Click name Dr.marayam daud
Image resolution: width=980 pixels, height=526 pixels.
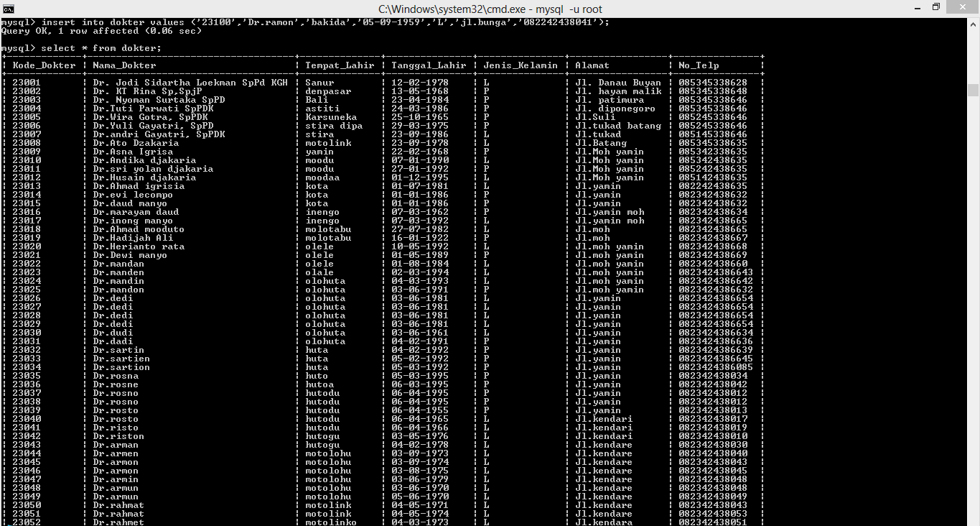[136, 212]
